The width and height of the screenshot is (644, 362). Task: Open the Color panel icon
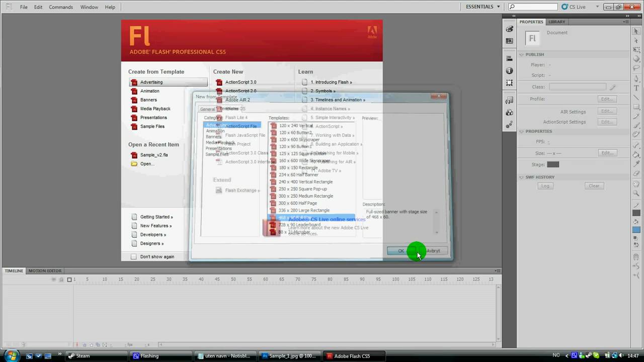(x=509, y=29)
